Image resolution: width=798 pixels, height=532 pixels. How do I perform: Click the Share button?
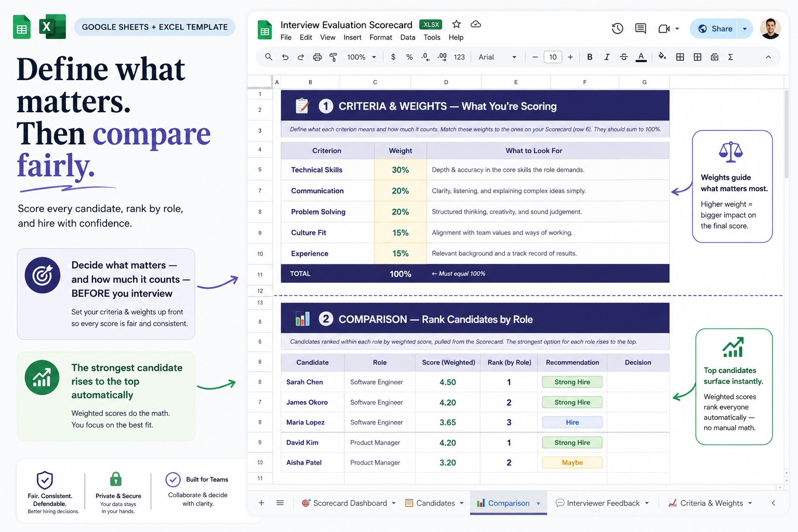click(715, 29)
